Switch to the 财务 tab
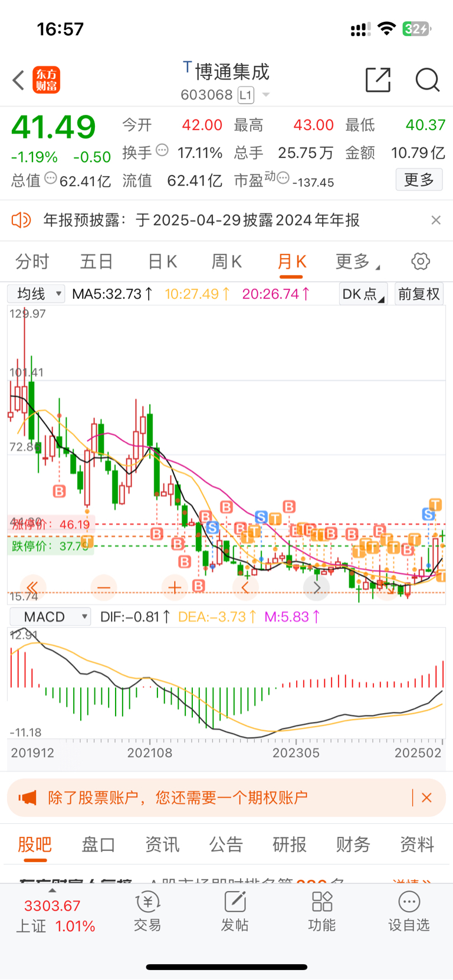Image resolution: width=453 pixels, height=980 pixels. point(353,844)
